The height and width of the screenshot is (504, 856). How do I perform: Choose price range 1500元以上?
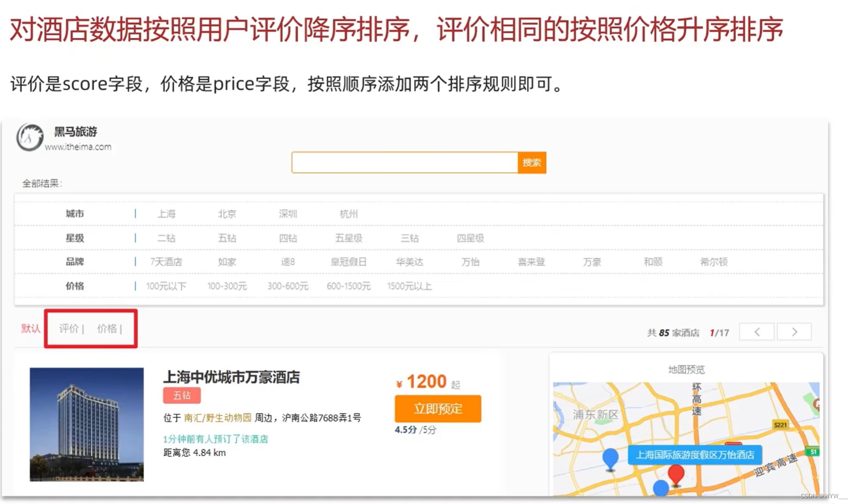409,286
